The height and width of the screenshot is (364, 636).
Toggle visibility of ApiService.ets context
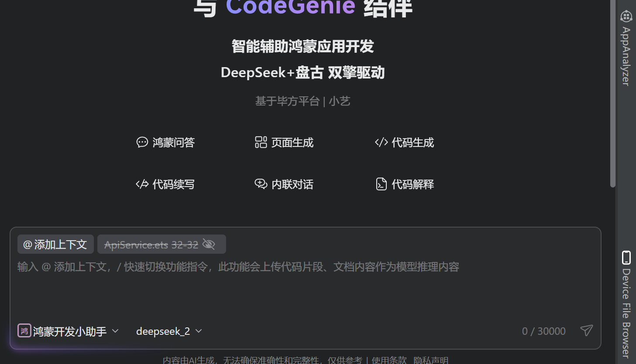coord(209,245)
